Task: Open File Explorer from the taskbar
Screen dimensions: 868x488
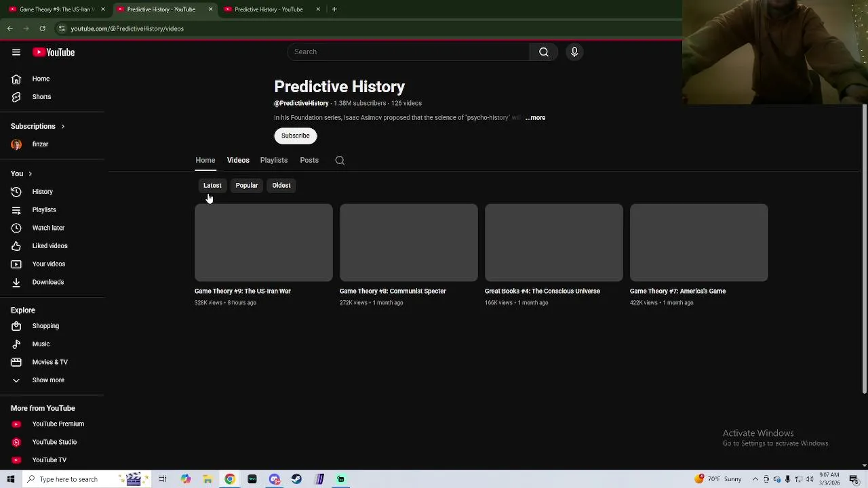Action: (208, 479)
